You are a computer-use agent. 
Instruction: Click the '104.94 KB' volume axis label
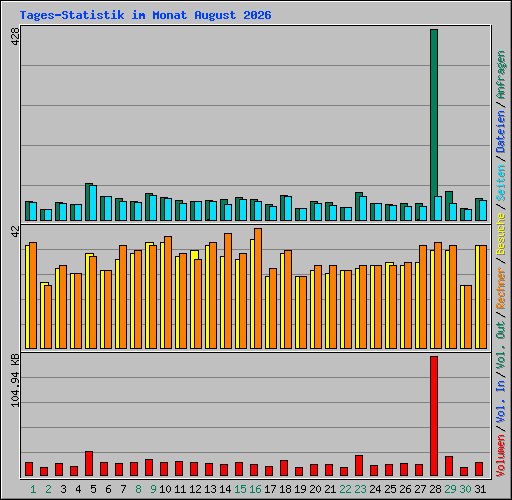tap(15, 380)
